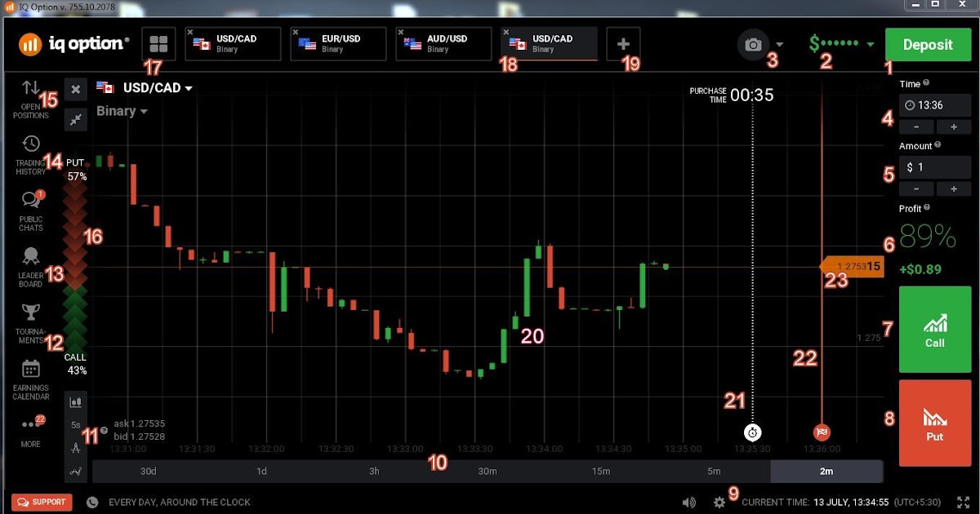Click the phone icon in footer

tap(93, 503)
